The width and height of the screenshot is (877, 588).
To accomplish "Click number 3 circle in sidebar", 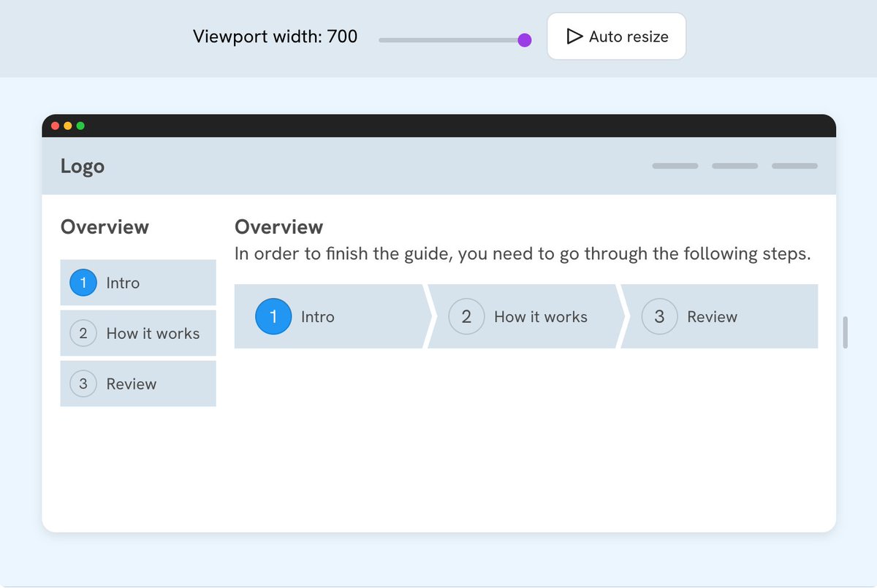I will click(x=83, y=383).
